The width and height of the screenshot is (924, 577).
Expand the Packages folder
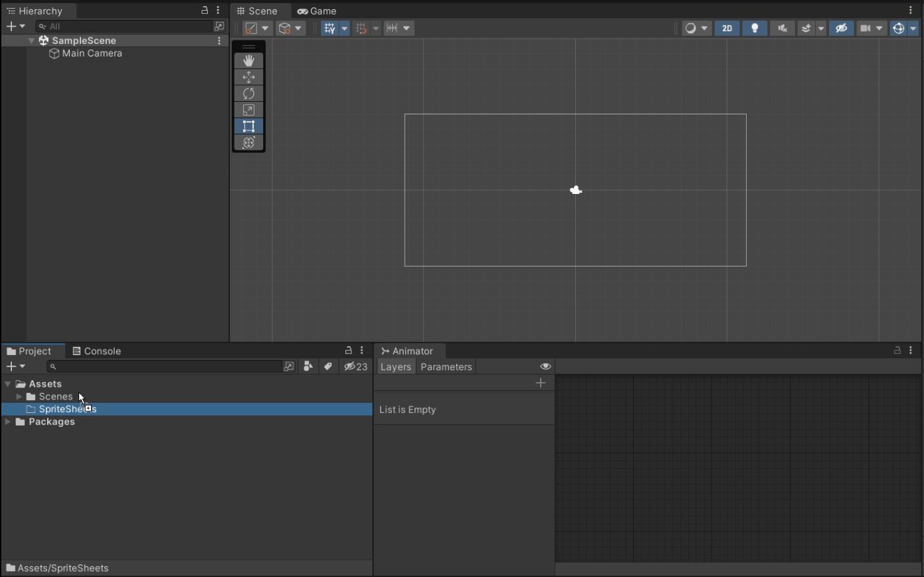coord(8,422)
